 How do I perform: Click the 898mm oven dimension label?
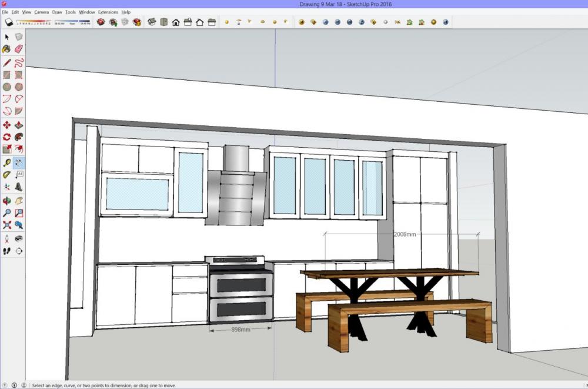(x=240, y=330)
